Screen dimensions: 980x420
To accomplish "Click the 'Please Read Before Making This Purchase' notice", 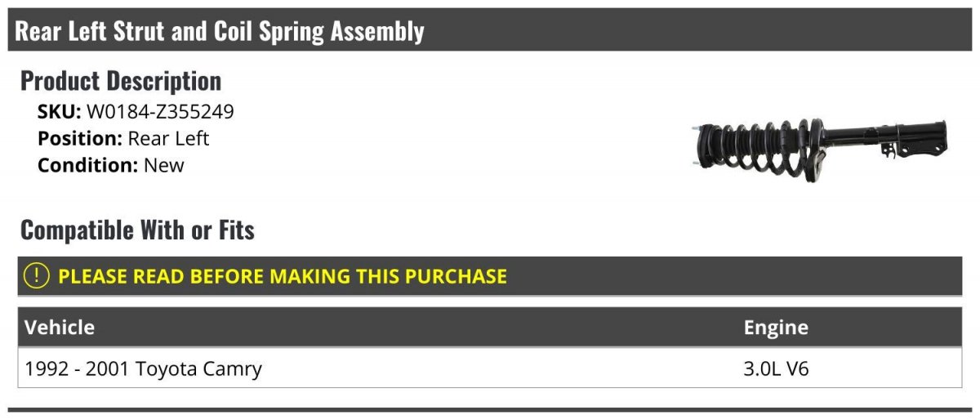I will (282, 276).
